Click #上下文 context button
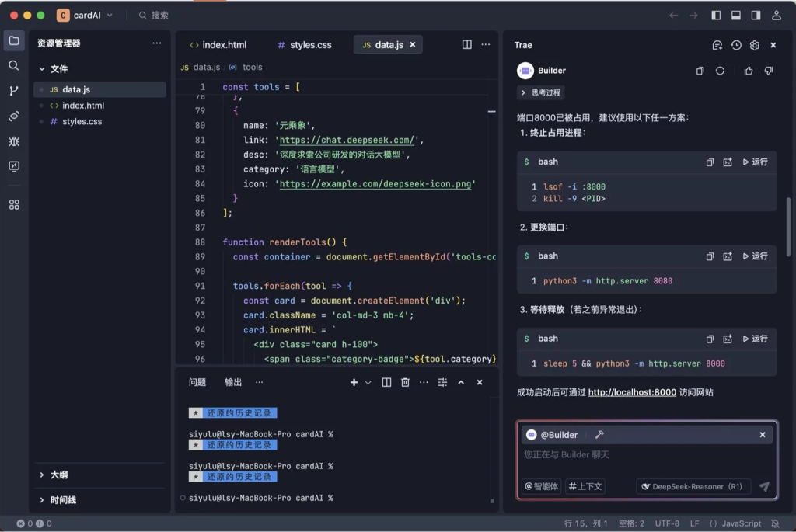The width and height of the screenshot is (796, 532). click(585, 486)
